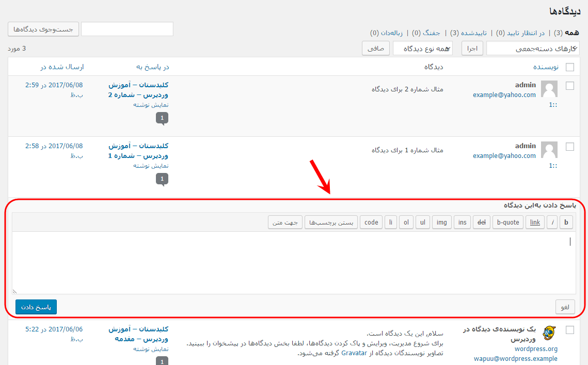Click the admin avatar on comment شماره 2

coord(549,89)
